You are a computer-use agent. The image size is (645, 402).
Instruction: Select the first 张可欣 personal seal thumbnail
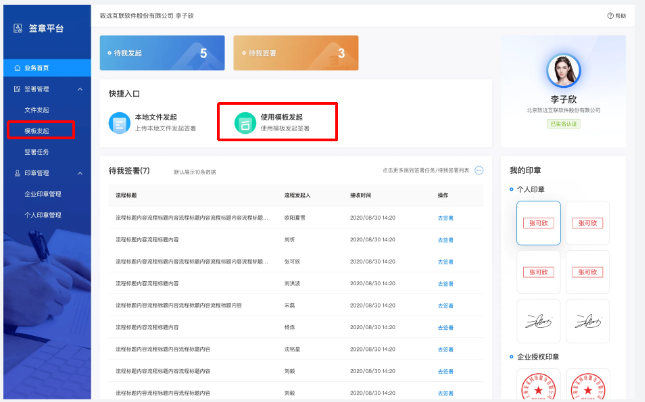pos(538,223)
